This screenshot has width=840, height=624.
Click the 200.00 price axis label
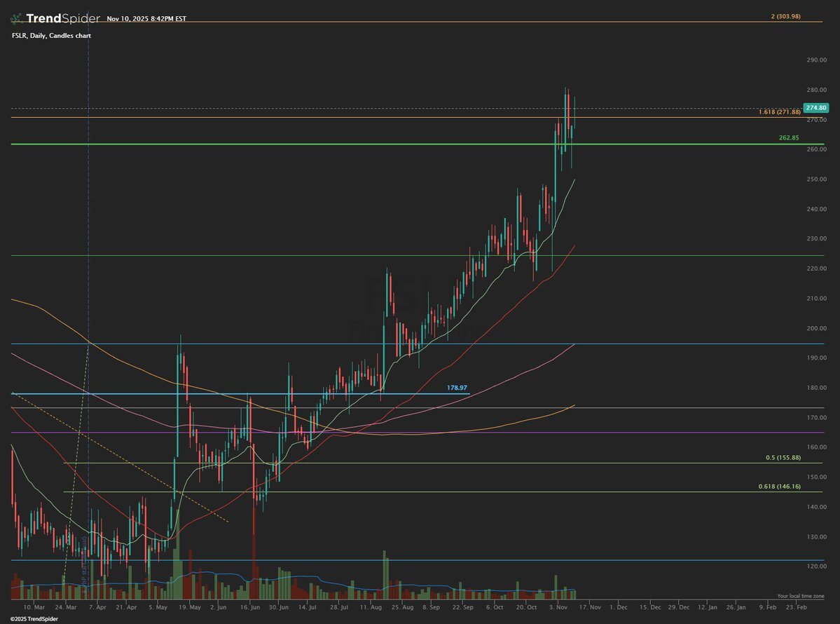[x=816, y=329]
